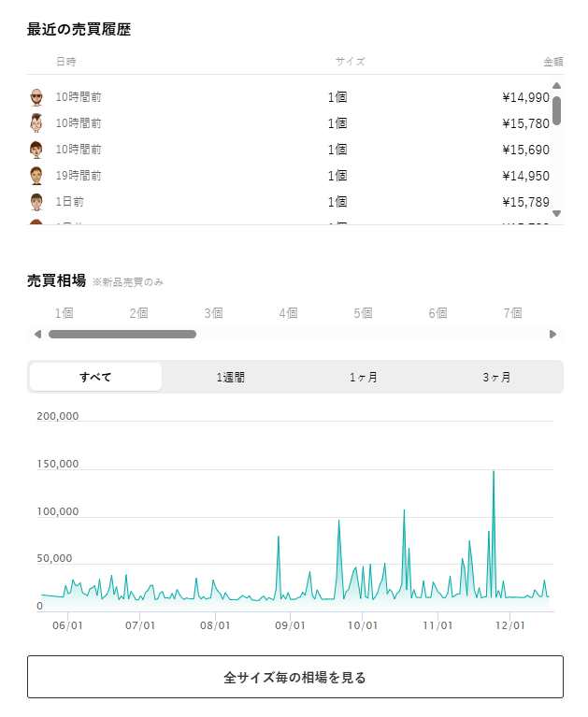Viewport: 588px width, 717px height.
Task: Select the すべて period tab
Action: click(x=95, y=377)
